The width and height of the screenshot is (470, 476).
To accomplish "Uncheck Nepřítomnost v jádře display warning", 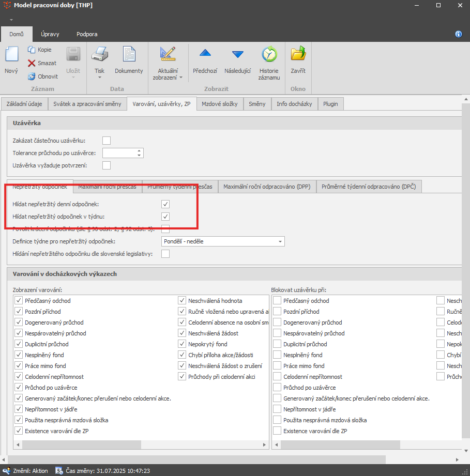I will point(19,409).
